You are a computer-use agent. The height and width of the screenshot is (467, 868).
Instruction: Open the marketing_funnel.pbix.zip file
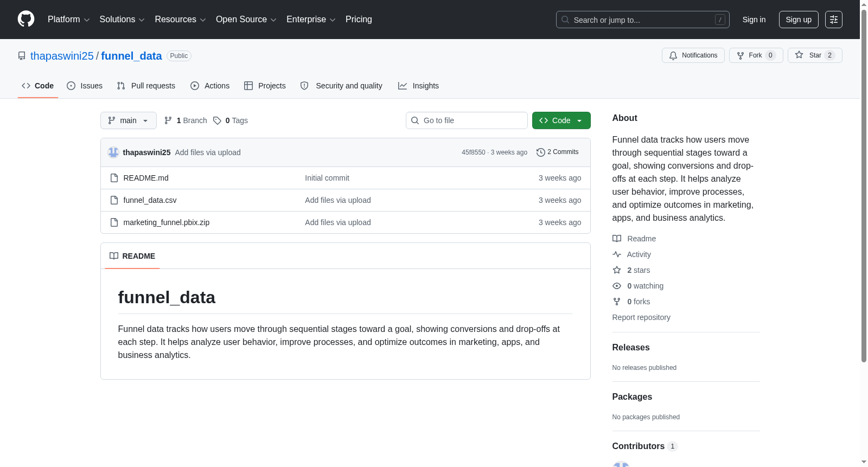(166, 222)
